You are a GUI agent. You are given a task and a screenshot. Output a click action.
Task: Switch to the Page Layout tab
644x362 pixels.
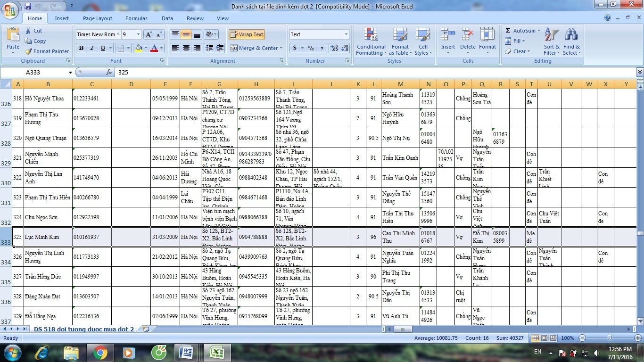coord(98,18)
